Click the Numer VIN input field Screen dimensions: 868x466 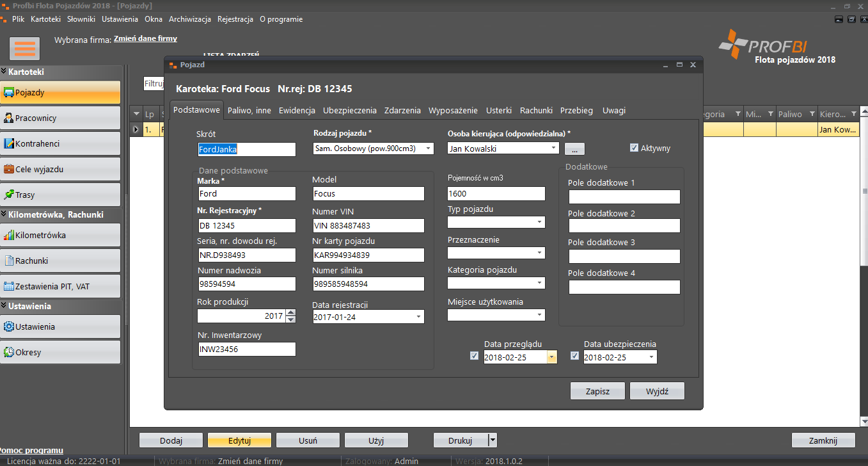click(x=368, y=225)
